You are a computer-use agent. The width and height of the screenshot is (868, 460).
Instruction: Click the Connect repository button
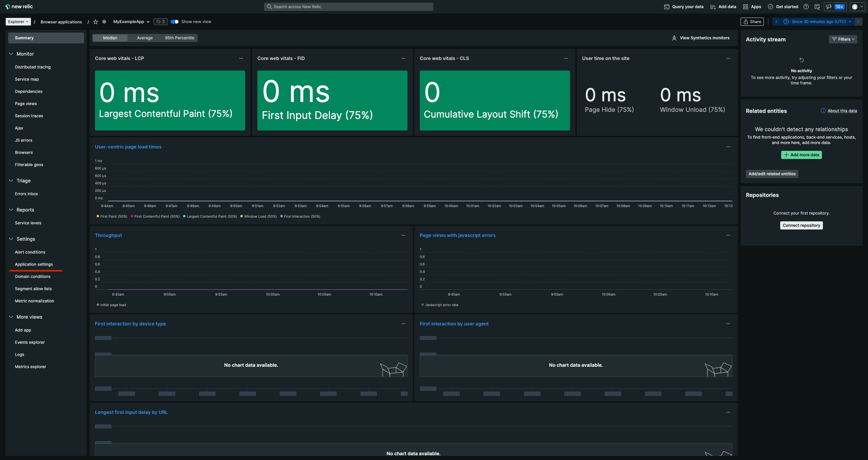[801, 225]
